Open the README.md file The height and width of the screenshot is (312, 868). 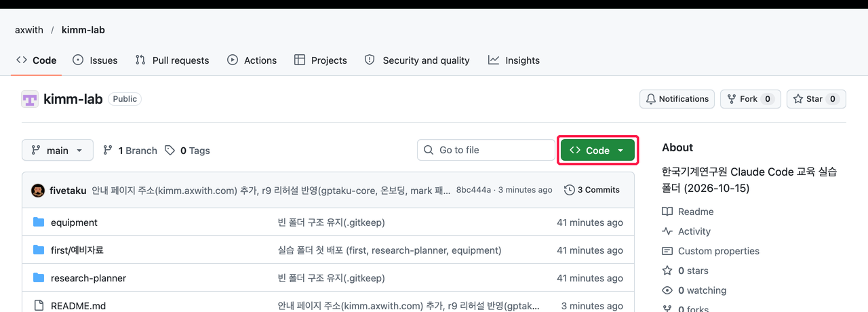[78, 306]
